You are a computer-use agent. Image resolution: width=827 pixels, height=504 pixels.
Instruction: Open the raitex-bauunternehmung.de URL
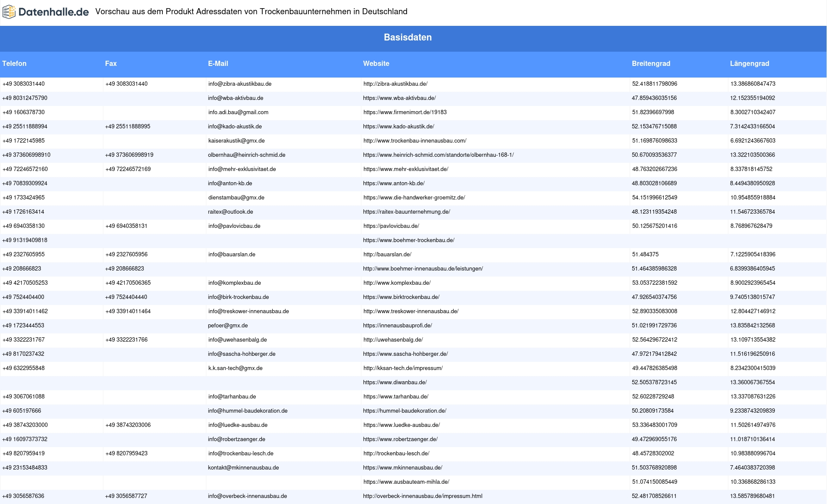[407, 212]
